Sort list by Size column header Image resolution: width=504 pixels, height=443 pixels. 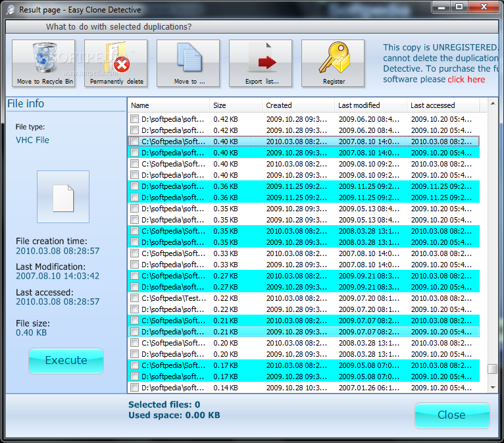point(236,105)
